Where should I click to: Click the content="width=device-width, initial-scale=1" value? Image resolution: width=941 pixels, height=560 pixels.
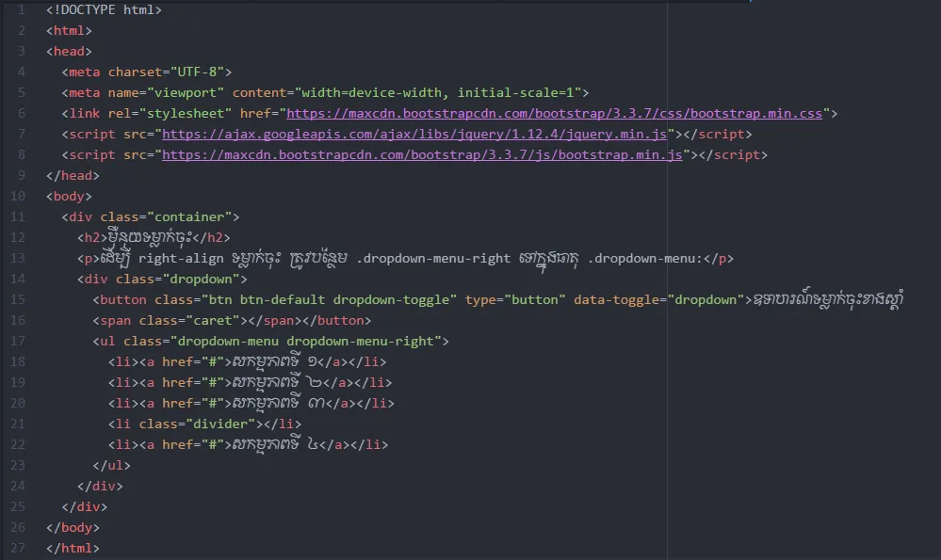click(x=438, y=93)
